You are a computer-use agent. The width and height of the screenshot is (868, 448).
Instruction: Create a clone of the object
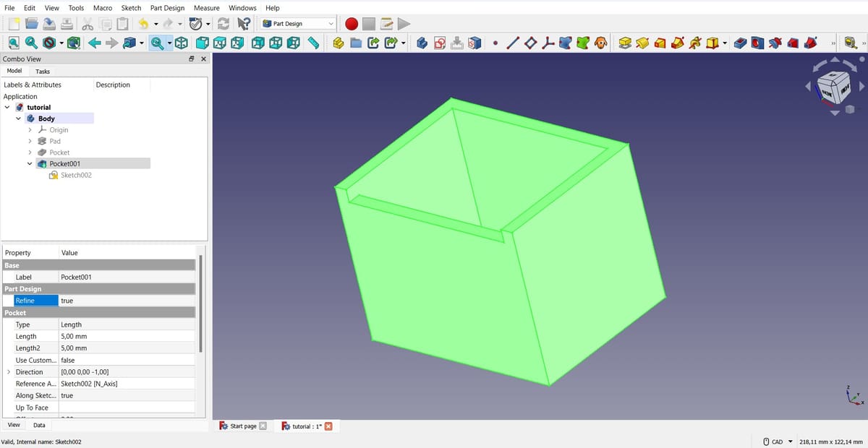[x=600, y=43]
